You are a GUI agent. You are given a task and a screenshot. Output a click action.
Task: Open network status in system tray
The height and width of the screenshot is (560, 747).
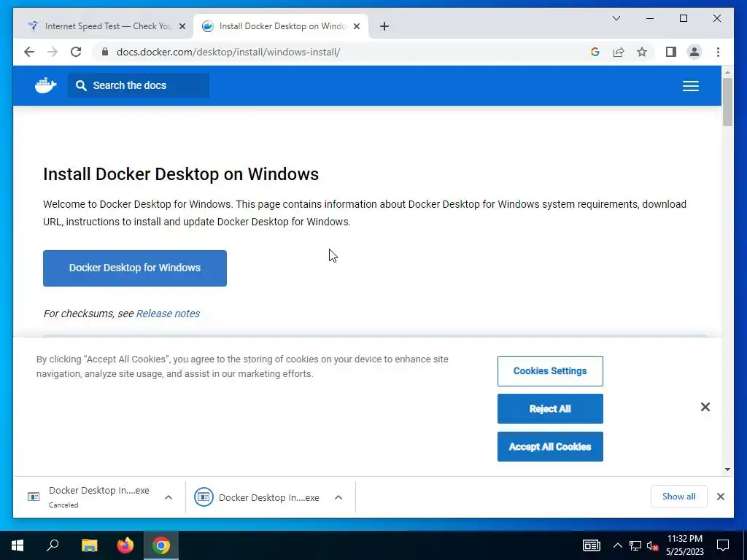point(635,545)
